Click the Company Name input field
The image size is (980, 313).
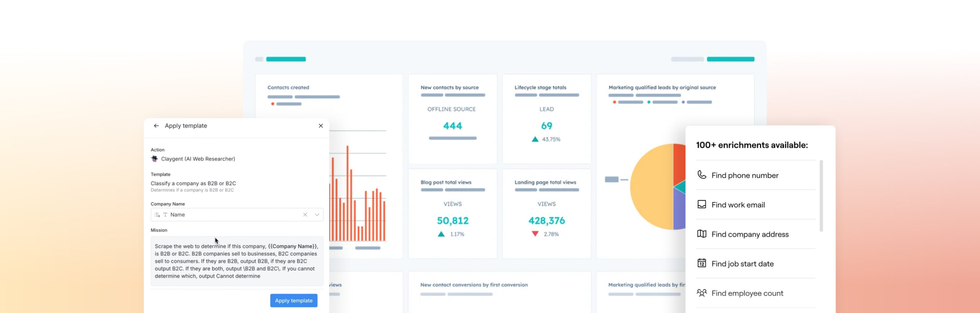click(237, 215)
